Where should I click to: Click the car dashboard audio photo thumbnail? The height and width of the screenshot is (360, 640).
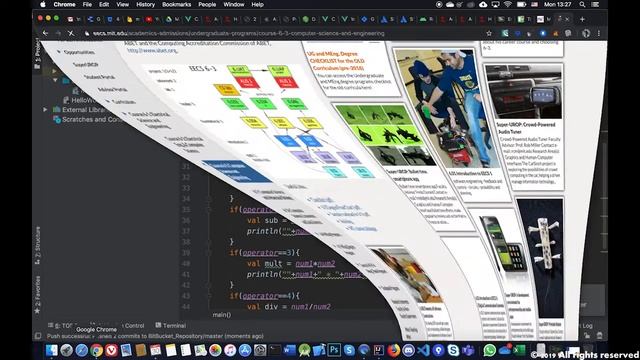(524, 91)
